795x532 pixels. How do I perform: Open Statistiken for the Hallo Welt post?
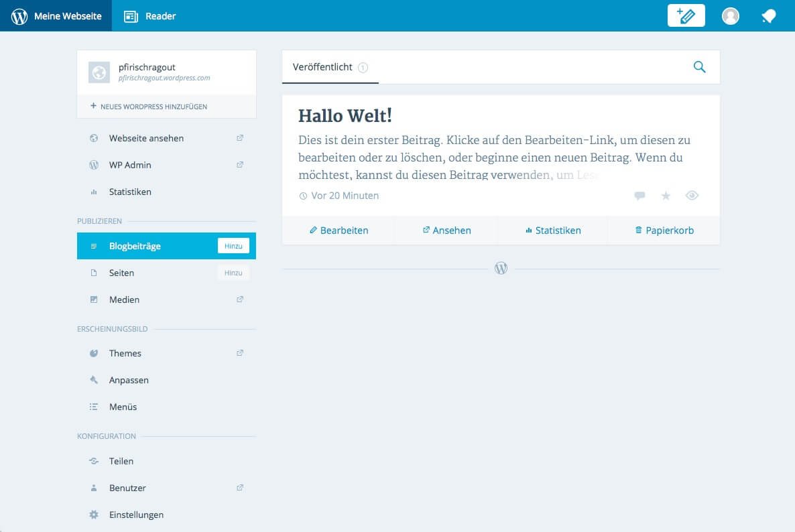553,230
